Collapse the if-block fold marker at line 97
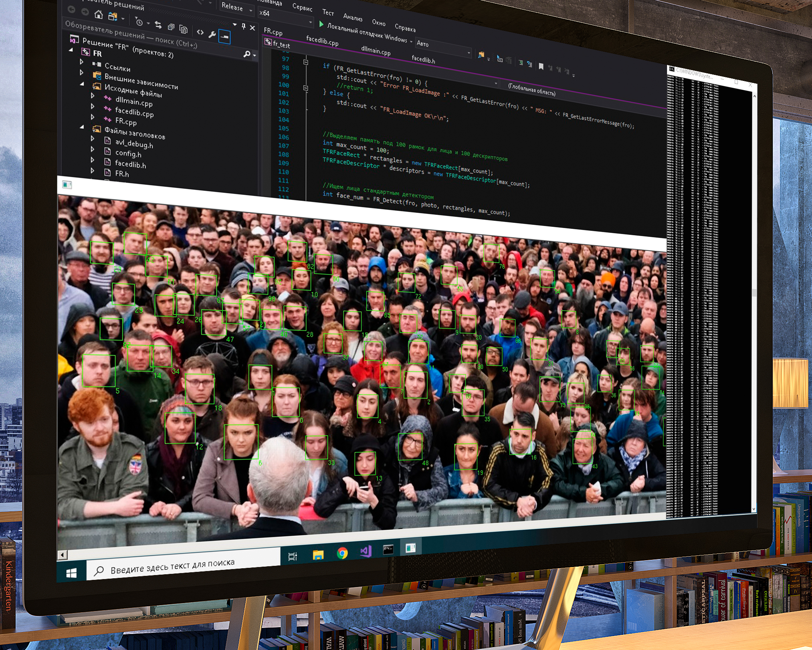This screenshot has height=650, width=812. pyautogui.click(x=306, y=62)
